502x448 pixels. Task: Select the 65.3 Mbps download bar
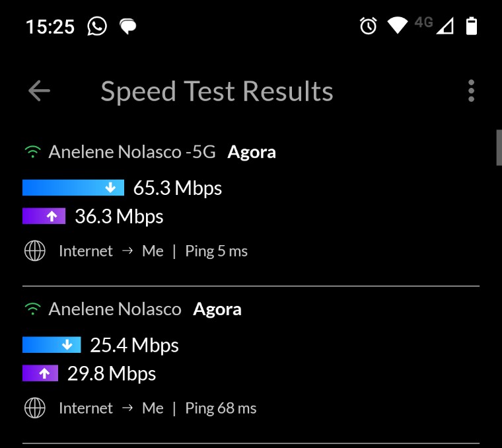click(73, 188)
